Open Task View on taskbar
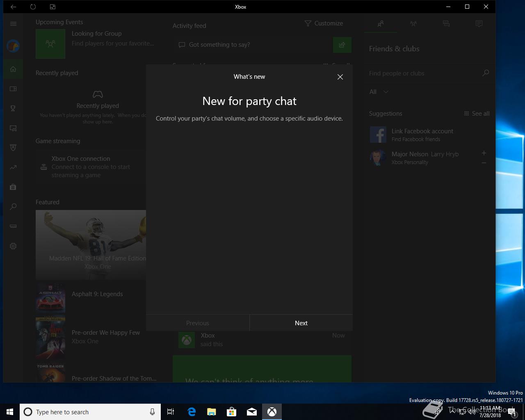Image resolution: width=525 pixels, height=420 pixels. [171, 412]
